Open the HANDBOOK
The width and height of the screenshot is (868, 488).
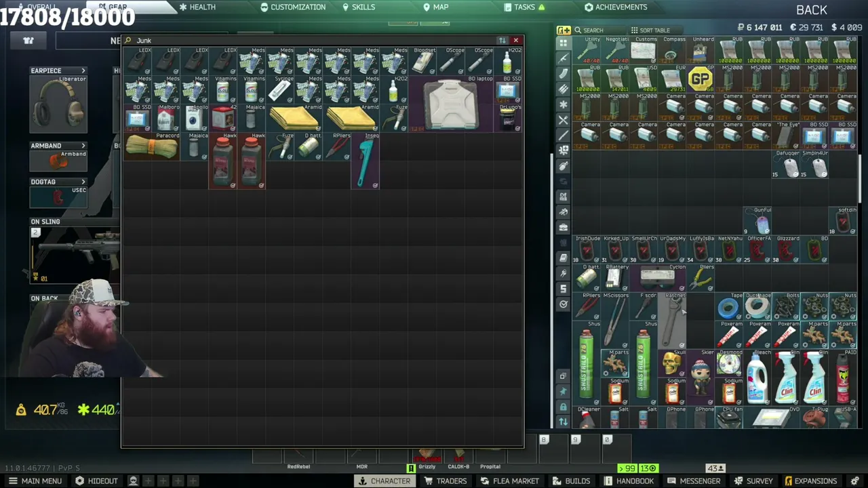[629, 481]
